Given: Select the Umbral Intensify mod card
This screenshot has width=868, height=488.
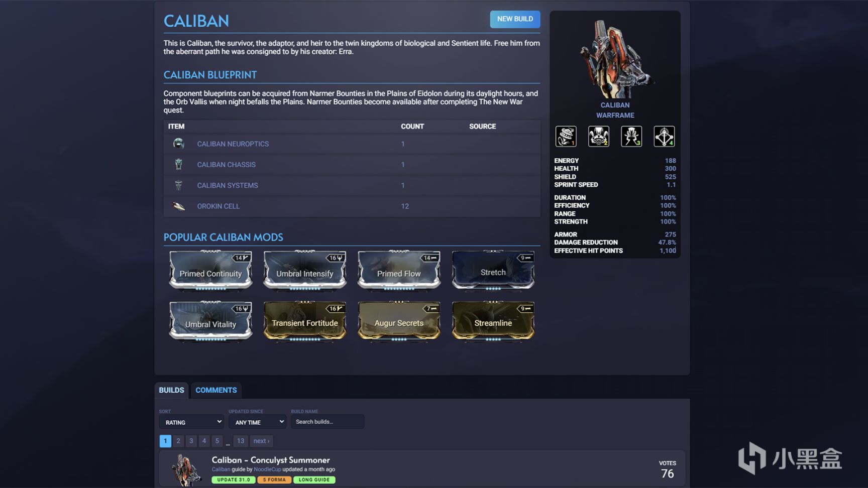Looking at the screenshot, I should coord(305,270).
